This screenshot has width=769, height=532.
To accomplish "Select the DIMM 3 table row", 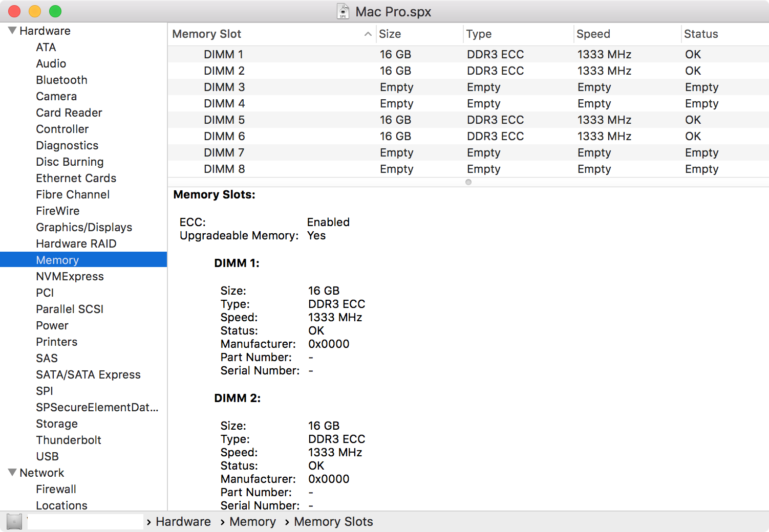I will coord(468,87).
